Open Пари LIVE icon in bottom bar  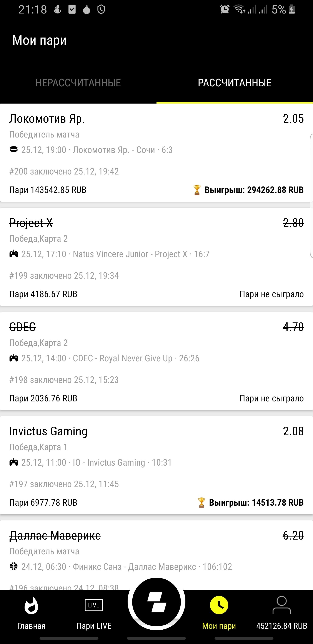pos(94,605)
